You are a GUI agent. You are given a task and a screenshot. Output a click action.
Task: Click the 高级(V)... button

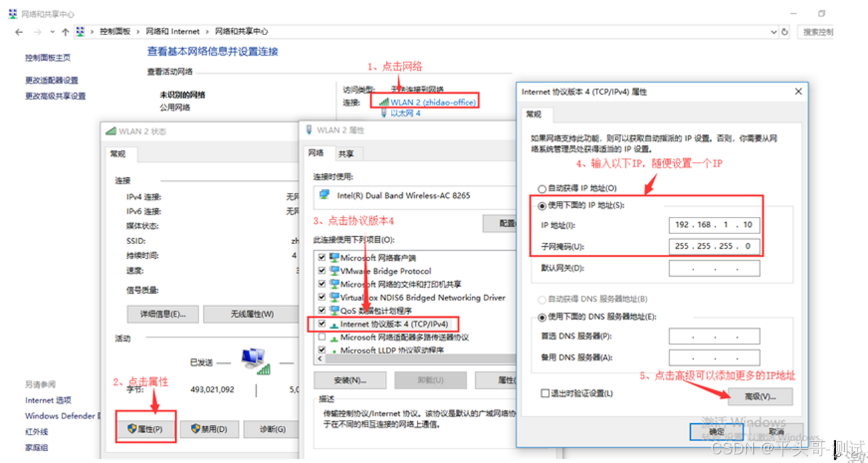coord(760,397)
